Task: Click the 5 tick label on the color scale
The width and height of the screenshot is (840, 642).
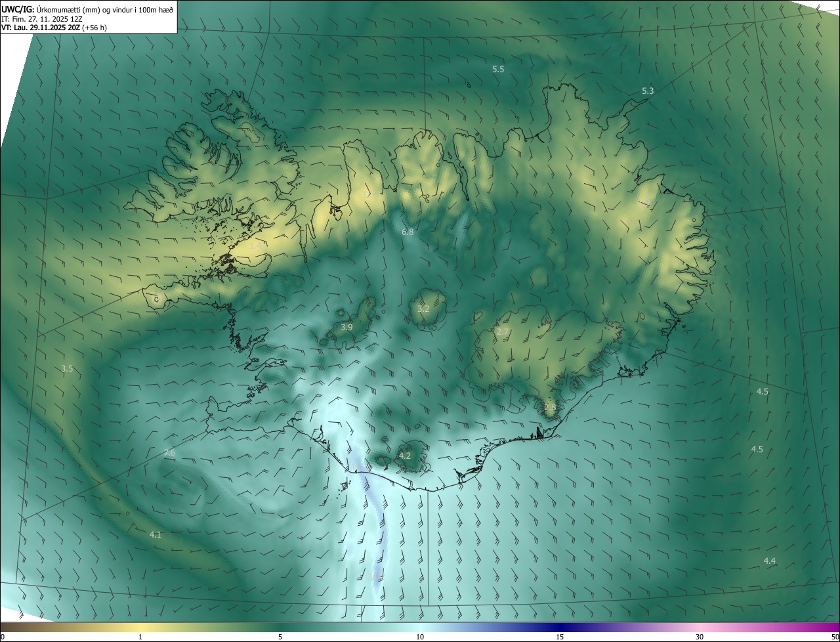Action: [280, 637]
